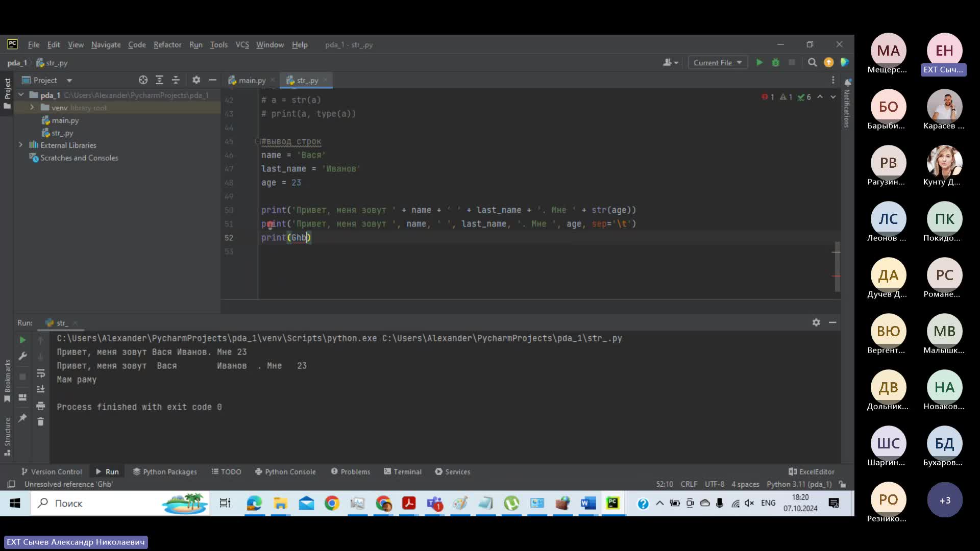This screenshot has width=980, height=551.
Task: Hide the Run tool window
Action: coord(832,322)
